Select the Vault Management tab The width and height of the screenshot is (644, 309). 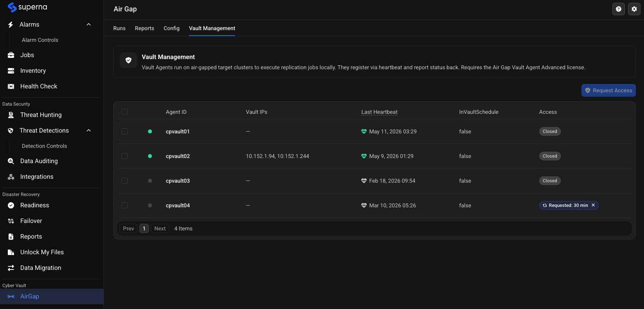pos(212,28)
